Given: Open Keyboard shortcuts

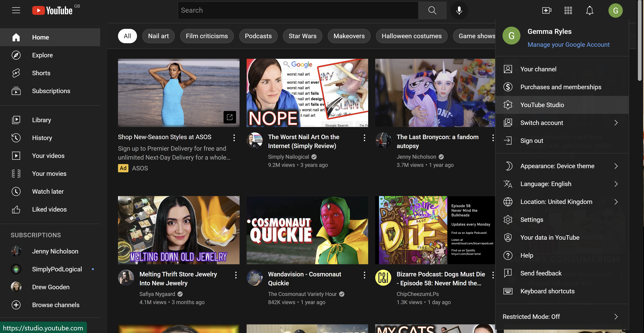Looking at the screenshot, I should [x=562, y=291].
